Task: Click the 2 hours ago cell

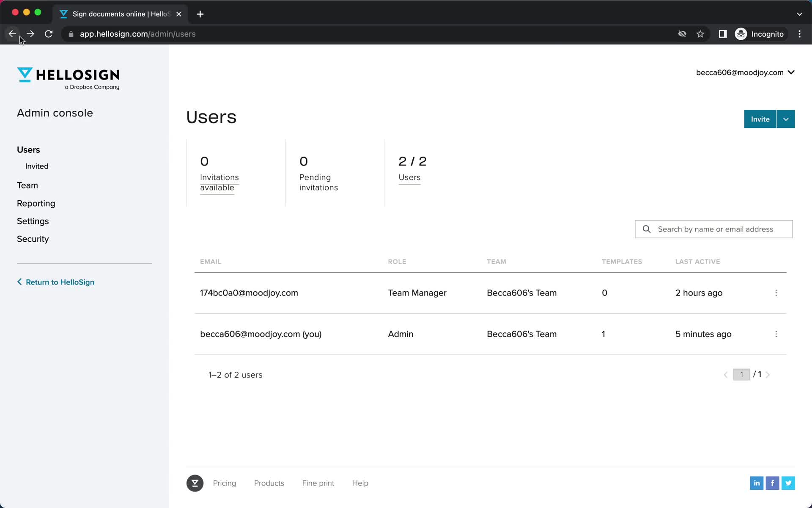Action: [x=699, y=293]
